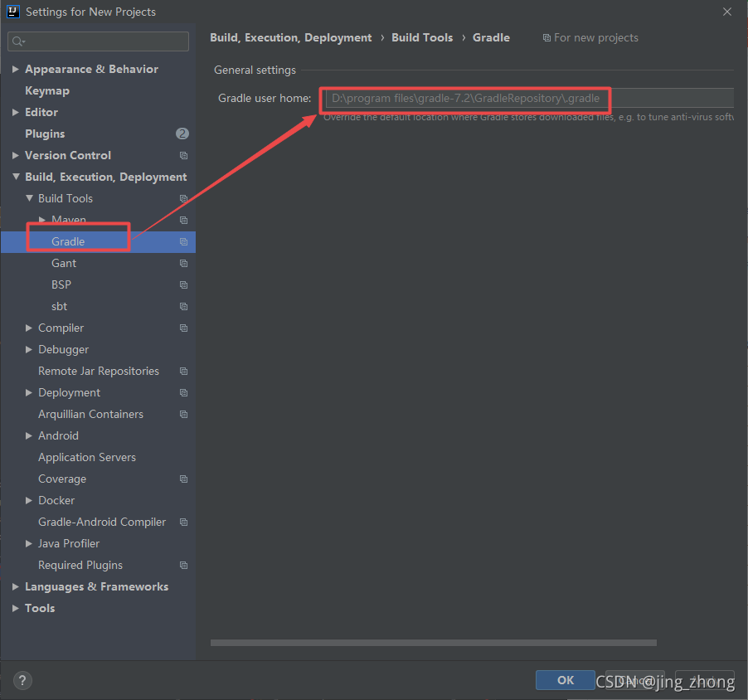Click project-level icon beside Arquillian Containers
Viewport: 748px width, 700px height.
click(183, 414)
